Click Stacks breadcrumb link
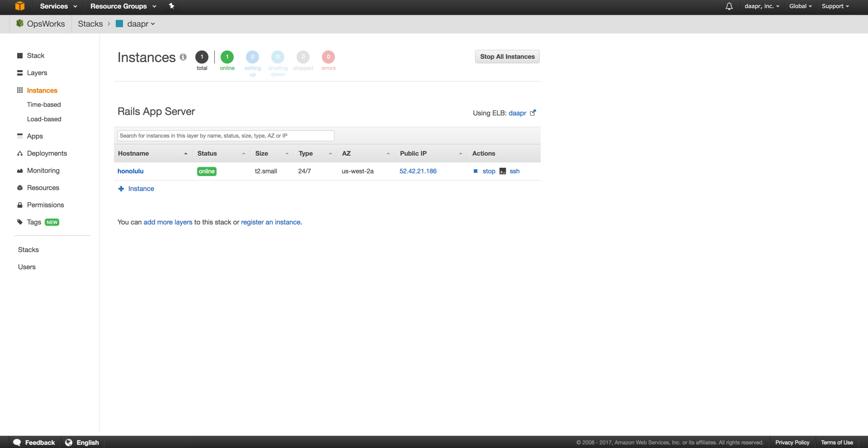Image resolution: width=868 pixels, height=448 pixels. [x=90, y=24]
